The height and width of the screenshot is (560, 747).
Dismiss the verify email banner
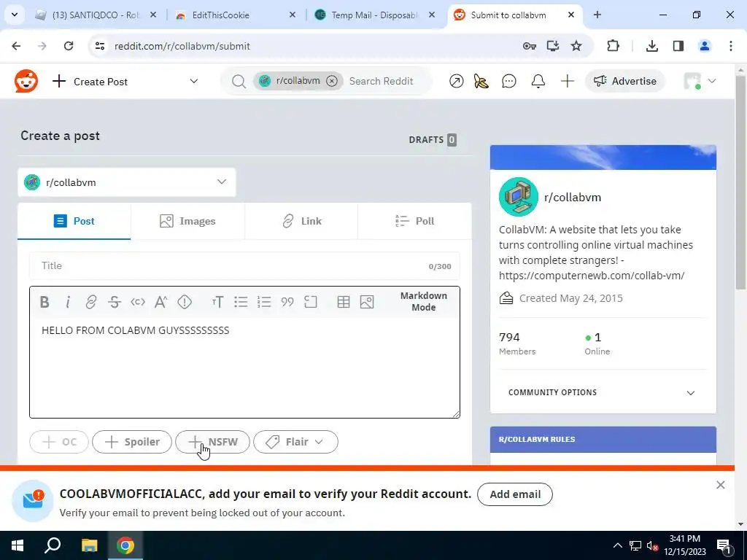click(x=720, y=485)
